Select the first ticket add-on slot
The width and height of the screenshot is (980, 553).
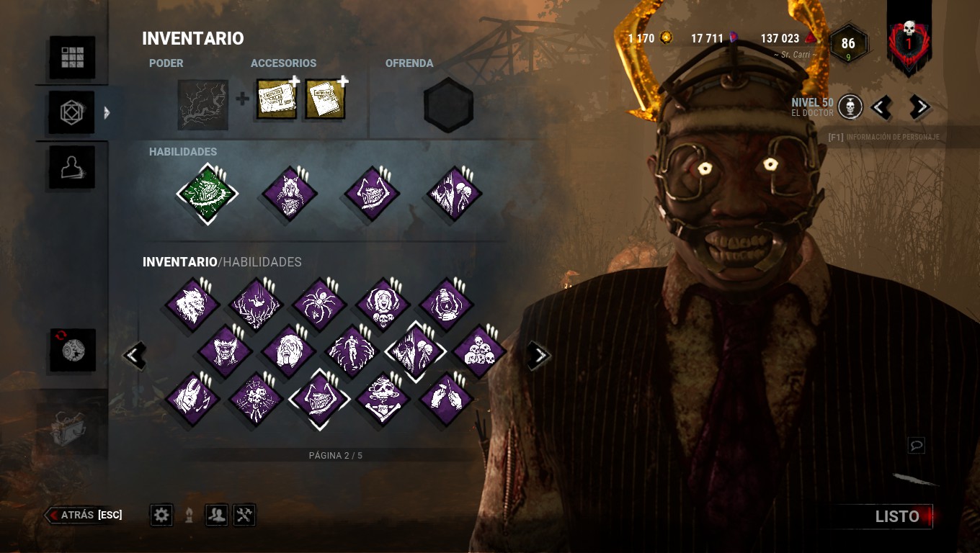[277, 100]
